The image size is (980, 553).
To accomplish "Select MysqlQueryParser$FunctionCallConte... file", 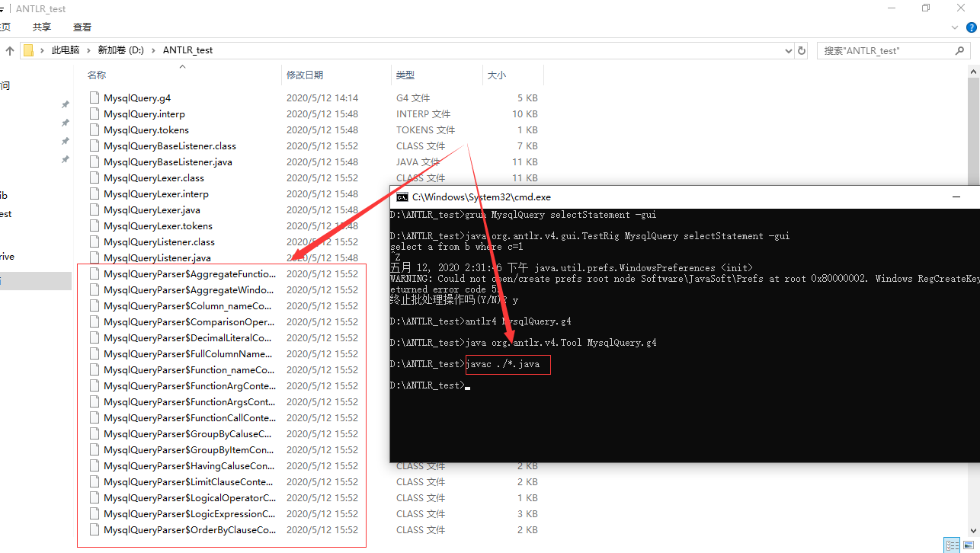I will [189, 417].
